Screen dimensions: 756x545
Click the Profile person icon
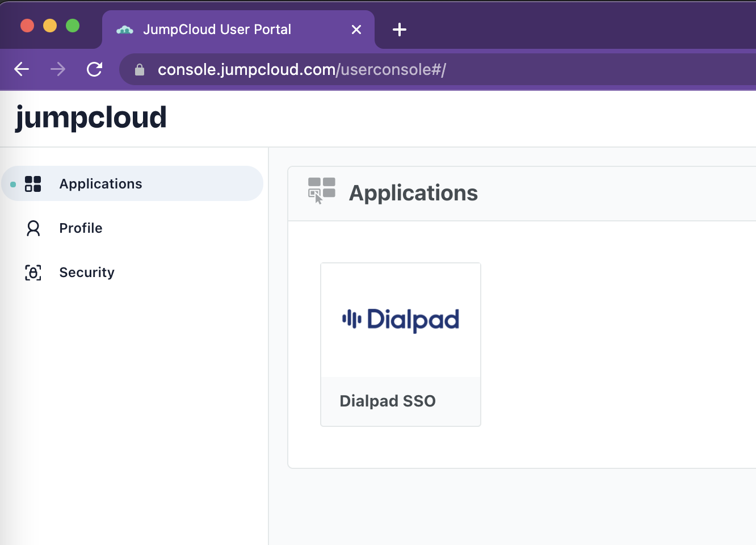(33, 228)
